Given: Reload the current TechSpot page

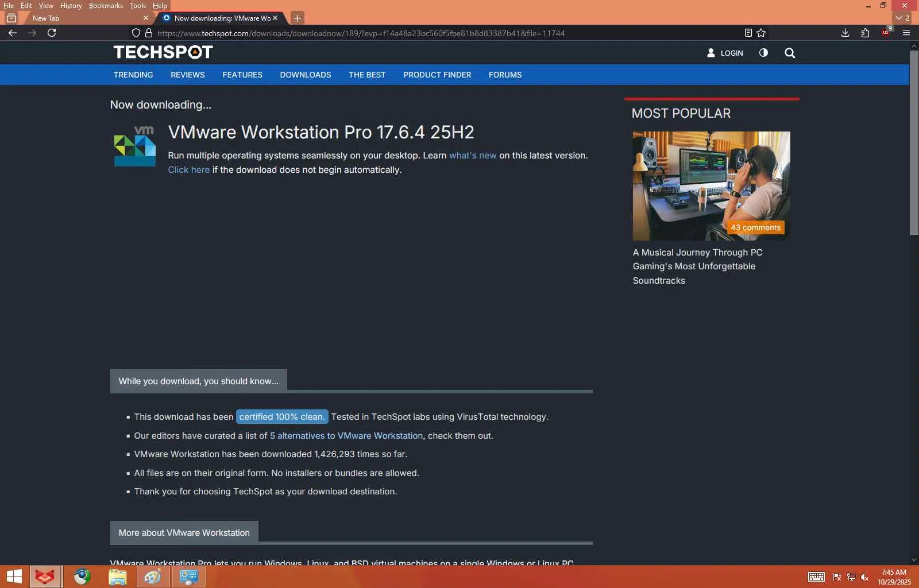Looking at the screenshot, I should 52,33.
